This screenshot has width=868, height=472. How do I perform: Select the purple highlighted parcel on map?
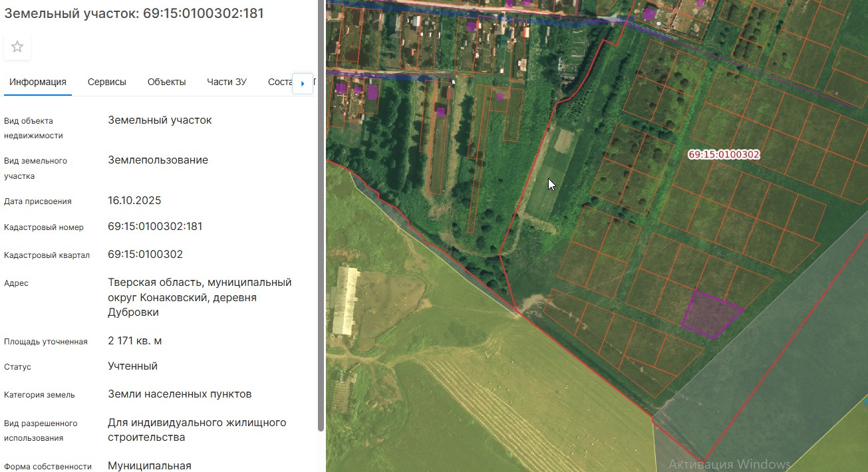(x=711, y=314)
